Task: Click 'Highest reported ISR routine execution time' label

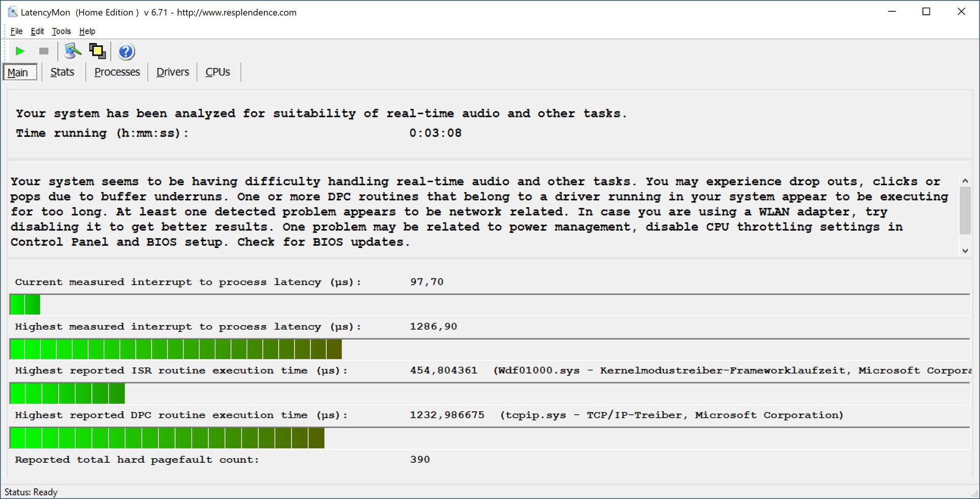Action: (x=181, y=371)
